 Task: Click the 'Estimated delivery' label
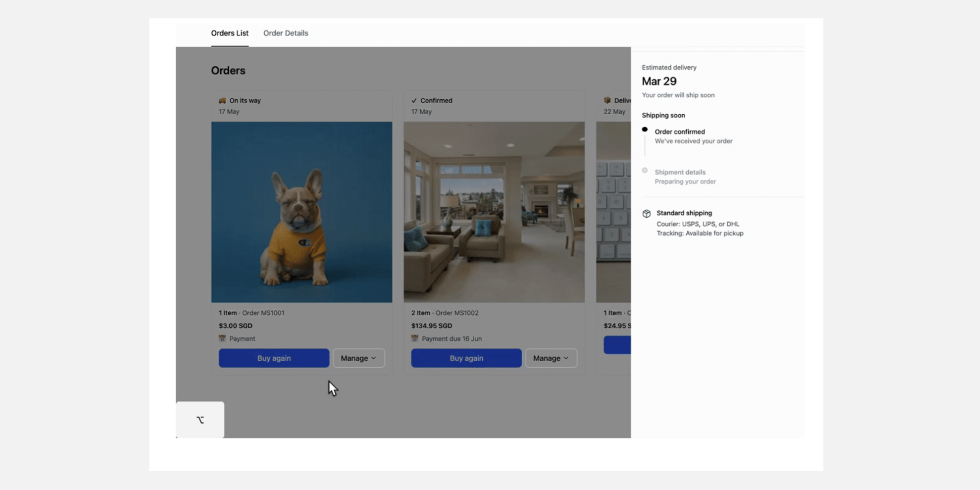pyautogui.click(x=669, y=67)
